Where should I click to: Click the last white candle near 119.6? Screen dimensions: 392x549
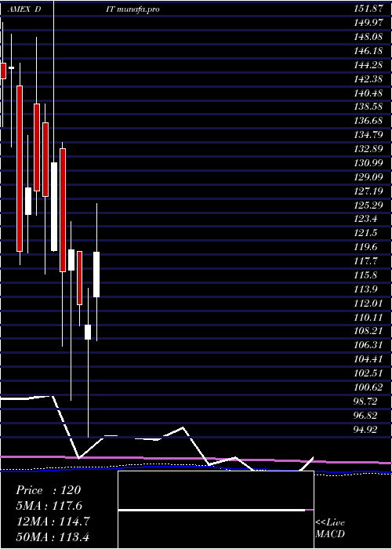[x=96, y=274]
